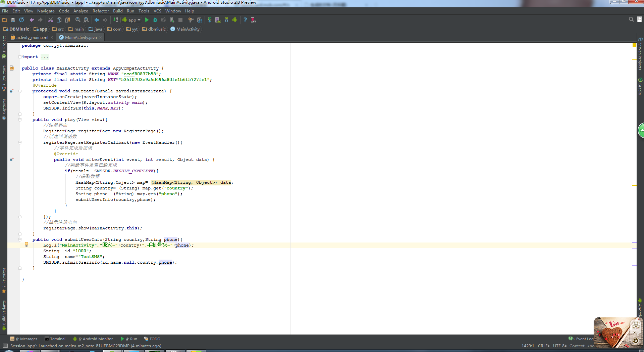The width and height of the screenshot is (644, 352).
Task: Click the Paste toolbar icon
Action: pyautogui.click(x=67, y=20)
